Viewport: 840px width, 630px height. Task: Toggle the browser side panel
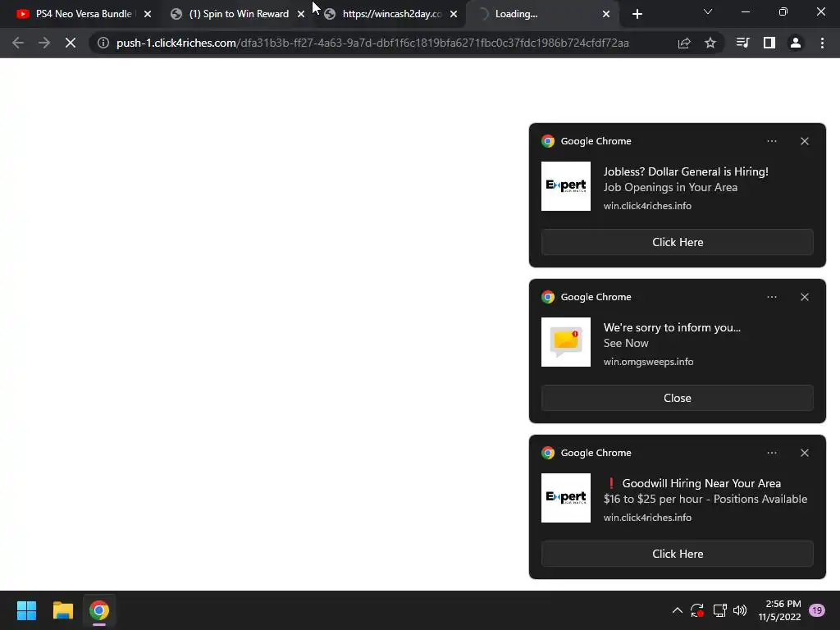(x=769, y=43)
